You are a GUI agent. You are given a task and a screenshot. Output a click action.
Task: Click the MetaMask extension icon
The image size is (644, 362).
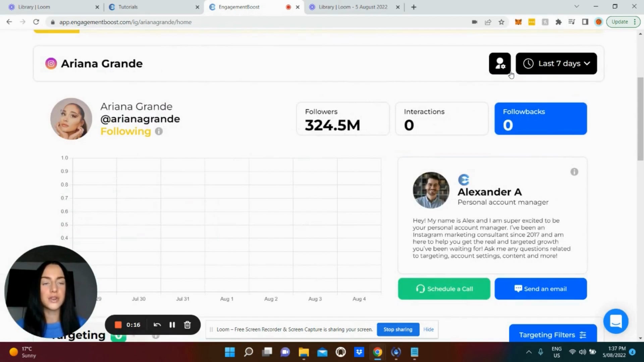coord(518,22)
